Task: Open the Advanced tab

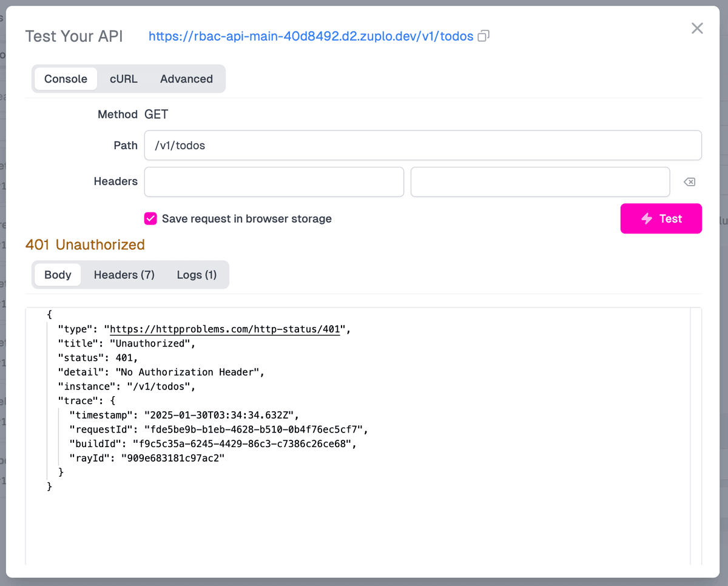Action: (x=186, y=79)
